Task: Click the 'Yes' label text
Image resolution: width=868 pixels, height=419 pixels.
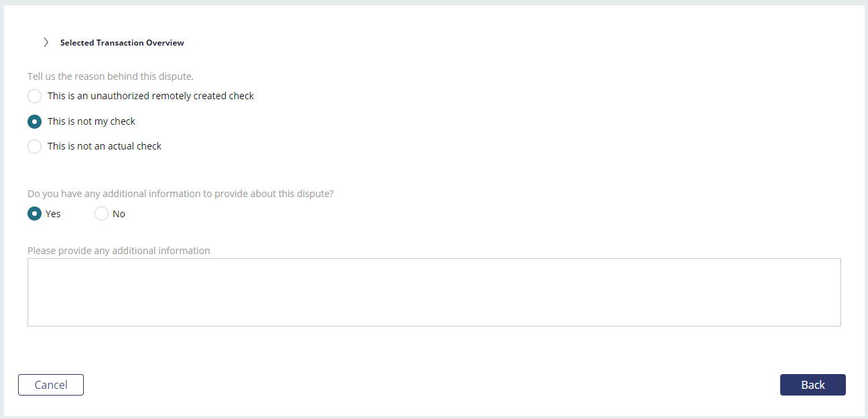Action: pyautogui.click(x=53, y=214)
